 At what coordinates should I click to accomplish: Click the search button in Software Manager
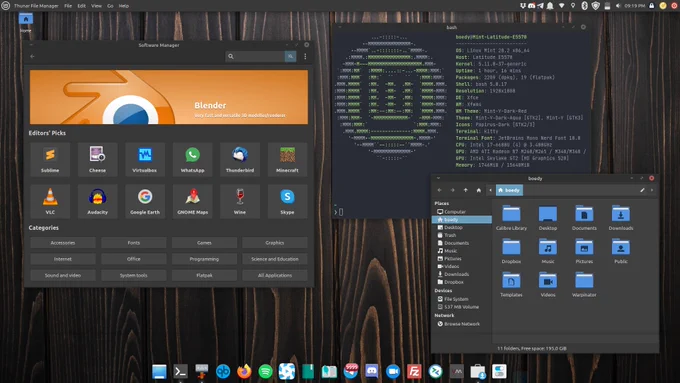click(291, 56)
